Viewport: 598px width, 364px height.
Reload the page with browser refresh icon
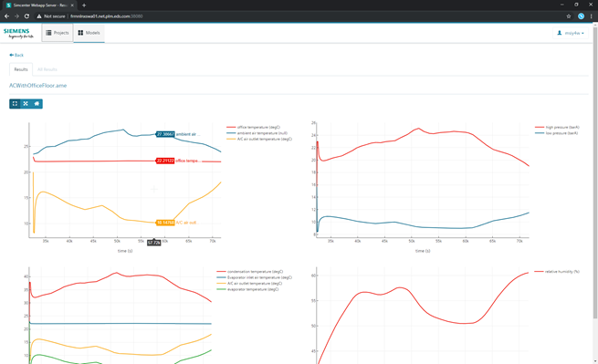click(x=26, y=16)
